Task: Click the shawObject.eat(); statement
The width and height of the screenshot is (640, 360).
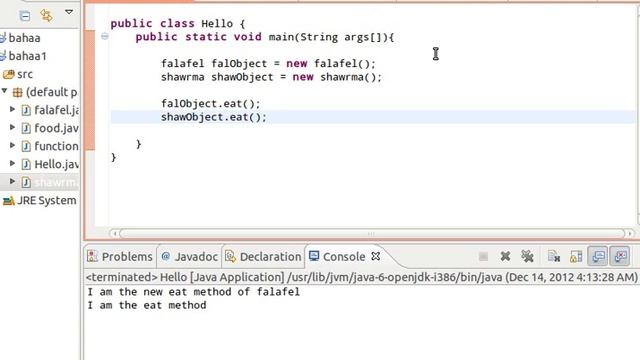Action: pos(214,117)
